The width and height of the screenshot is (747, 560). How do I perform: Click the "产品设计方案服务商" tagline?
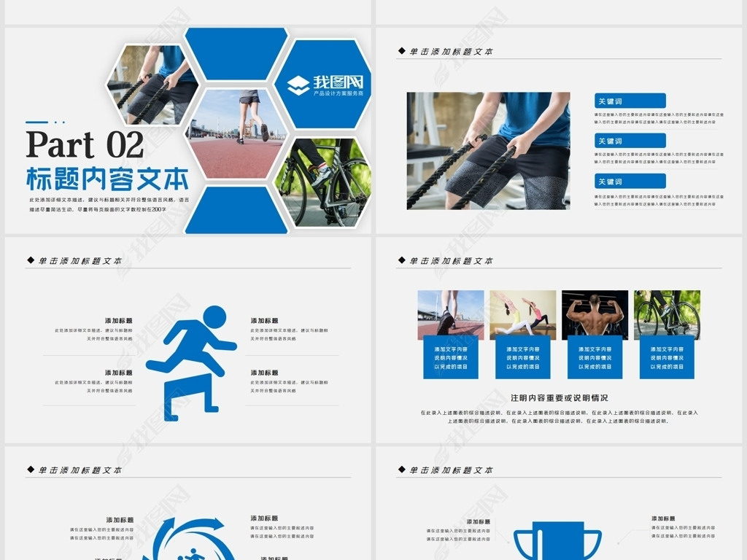338,94
